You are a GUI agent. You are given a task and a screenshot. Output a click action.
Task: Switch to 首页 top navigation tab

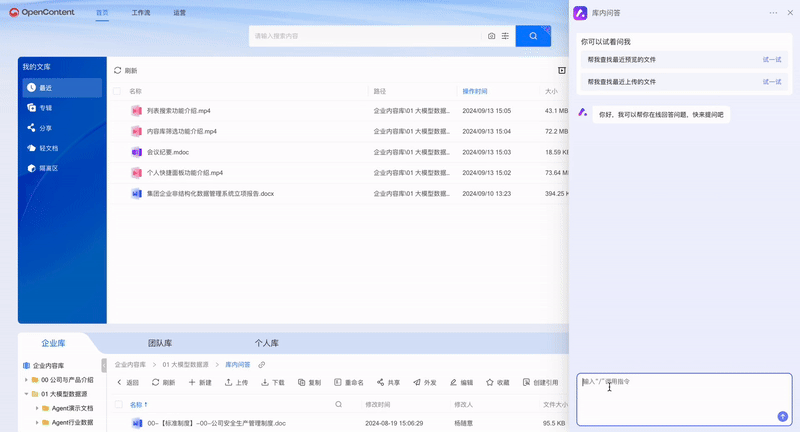pos(102,13)
